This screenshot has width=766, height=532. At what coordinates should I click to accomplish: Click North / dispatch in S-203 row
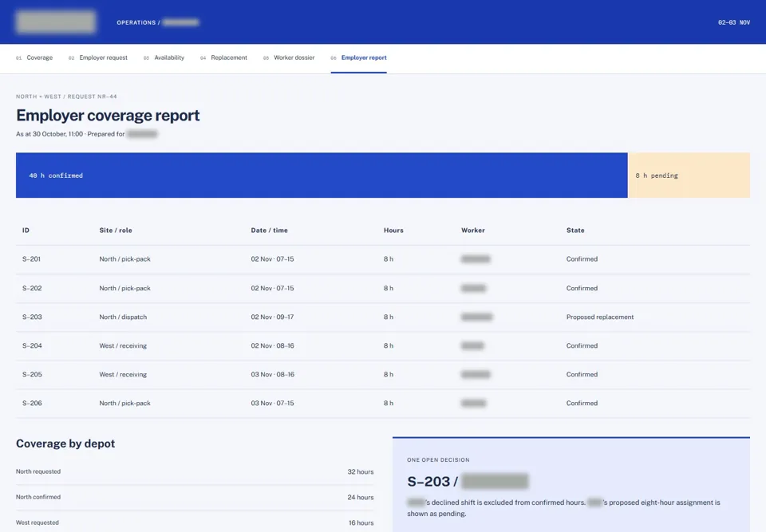click(123, 317)
